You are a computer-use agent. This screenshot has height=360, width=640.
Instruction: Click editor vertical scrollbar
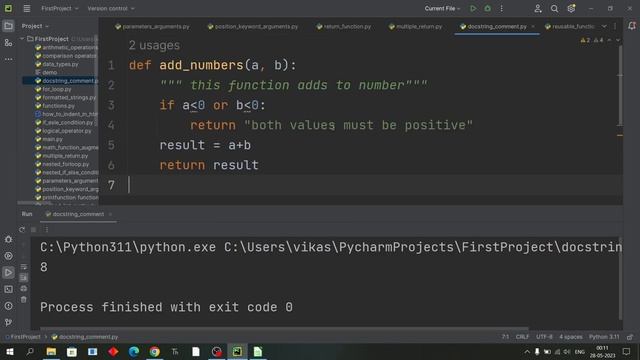coord(620,86)
